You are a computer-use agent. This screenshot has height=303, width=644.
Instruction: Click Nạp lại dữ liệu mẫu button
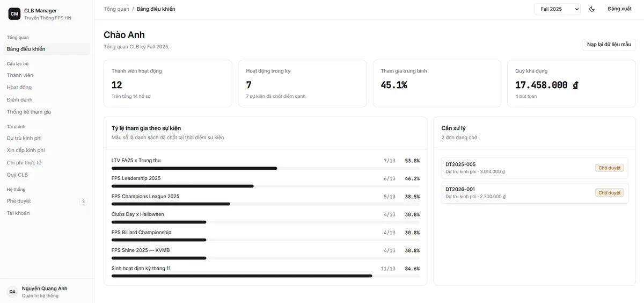[609, 45]
